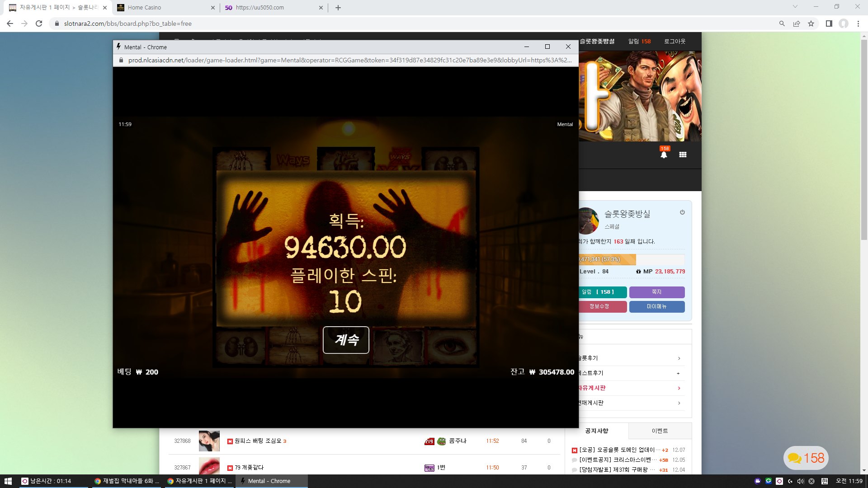This screenshot has height=488, width=868.
Task: Switch to the uu5050.com tab
Action: click(274, 8)
